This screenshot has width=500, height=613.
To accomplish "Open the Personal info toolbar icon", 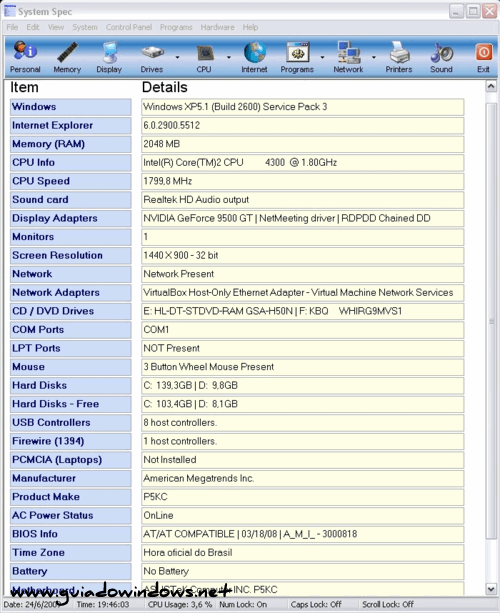I will point(25,57).
